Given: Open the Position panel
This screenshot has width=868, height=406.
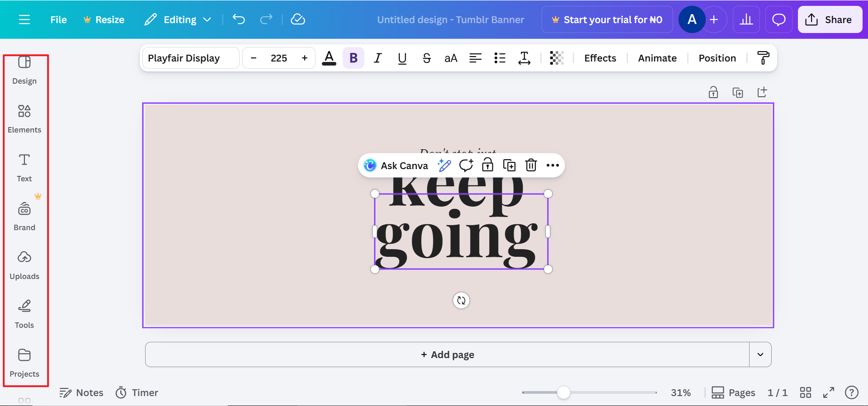Looking at the screenshot, I should click(x=717, y=58).
